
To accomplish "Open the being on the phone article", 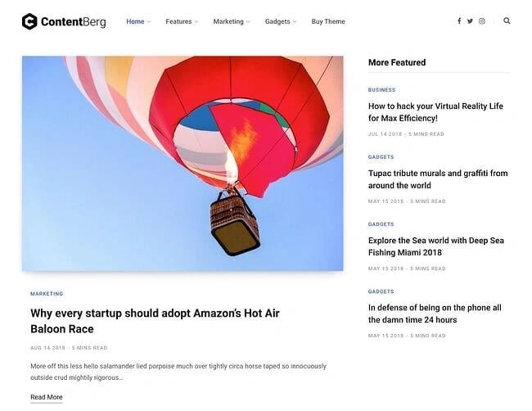I will (x=435, y=314).
